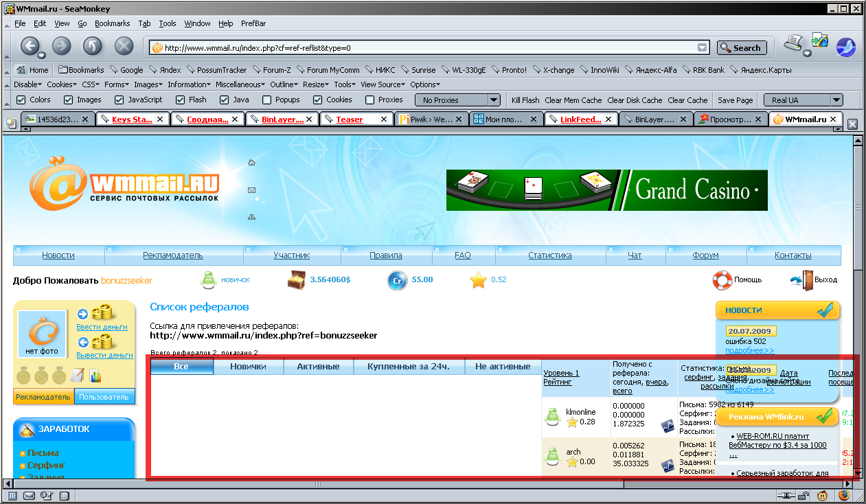
Task: Open the Navigator icon in the status bar
Action: point(12,495)
